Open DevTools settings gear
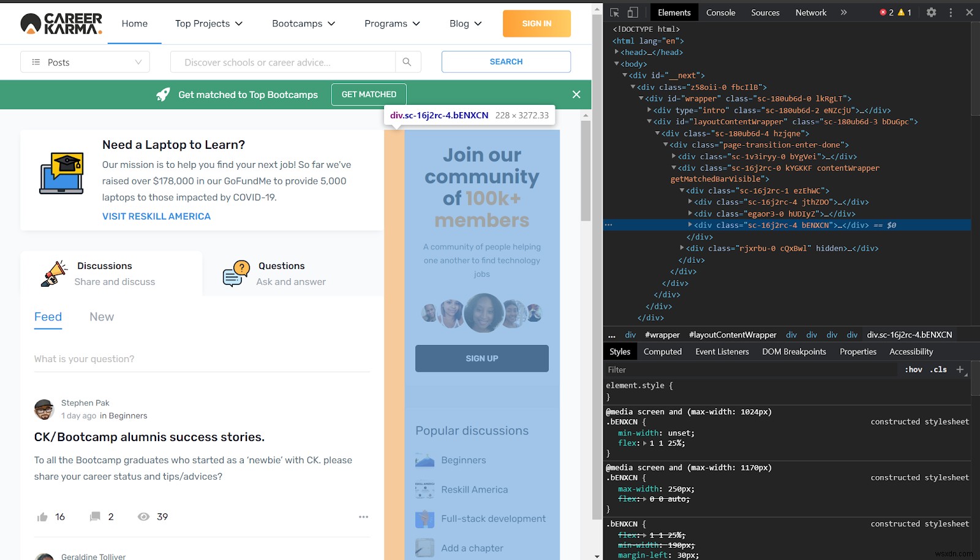The height and width of the screenshot is (560, 980). 932,12
